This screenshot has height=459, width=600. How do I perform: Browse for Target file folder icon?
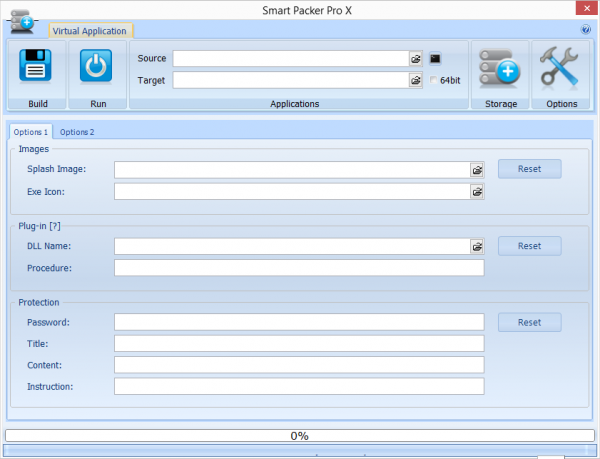pyautogui.click(x=416, y=80)
